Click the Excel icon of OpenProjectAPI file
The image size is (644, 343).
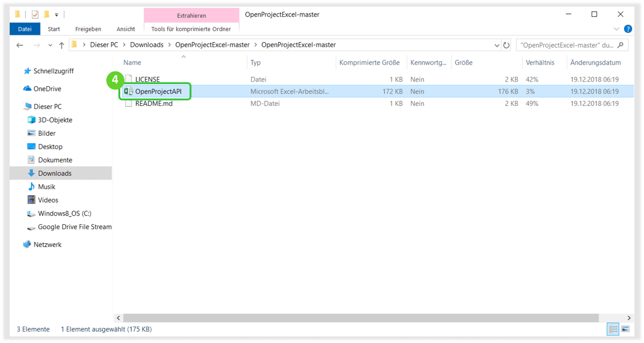(x=128, y=91)
